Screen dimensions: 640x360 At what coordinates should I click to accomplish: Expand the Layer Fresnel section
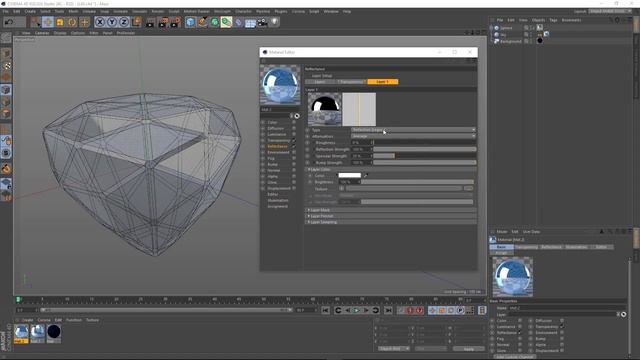[x=391, y=216]
